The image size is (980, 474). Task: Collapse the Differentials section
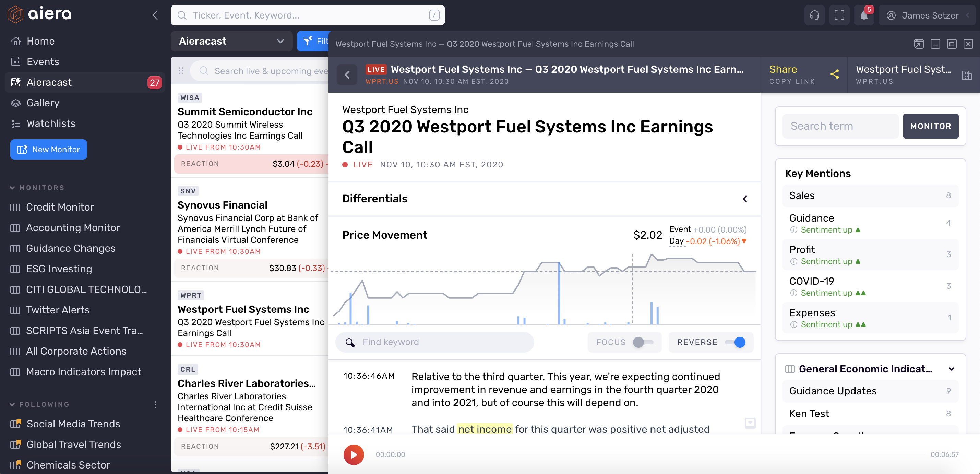[745, 199]
